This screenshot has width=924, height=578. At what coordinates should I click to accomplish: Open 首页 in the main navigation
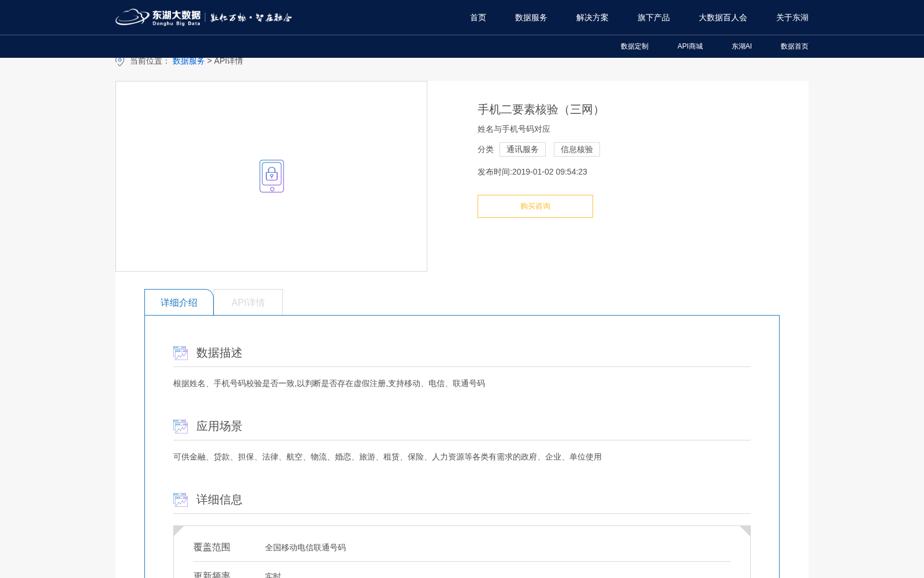478,18
